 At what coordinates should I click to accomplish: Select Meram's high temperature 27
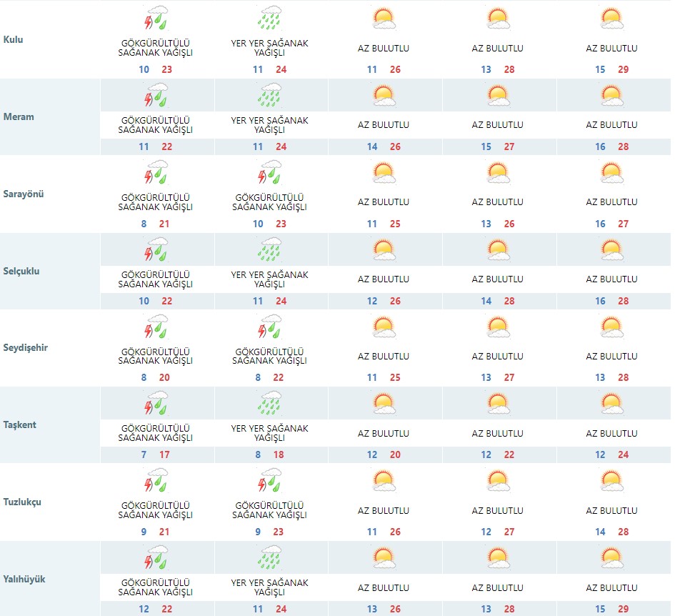(x=509, y=147)
